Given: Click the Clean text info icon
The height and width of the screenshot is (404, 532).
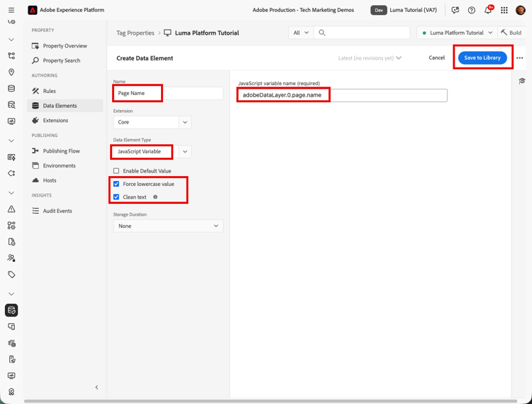Looking at the screenshot, I should [x=155, y=197].
